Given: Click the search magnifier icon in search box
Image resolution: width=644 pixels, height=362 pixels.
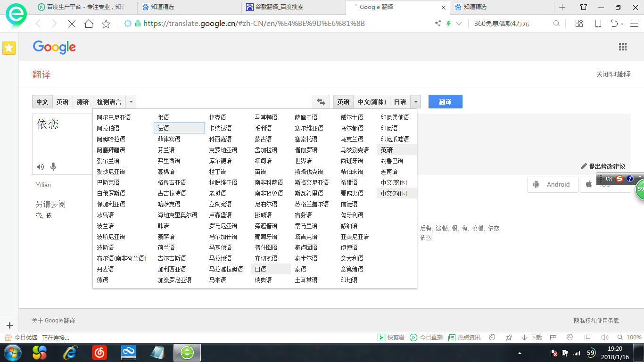Looking at the screenshot, I should click(x=556, y=24).
